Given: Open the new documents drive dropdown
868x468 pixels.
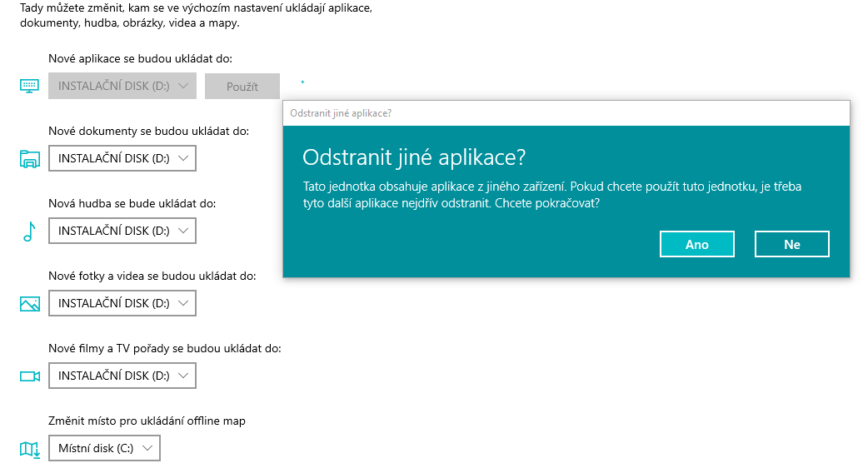Looking at the screenshot, I should point(122,158).
